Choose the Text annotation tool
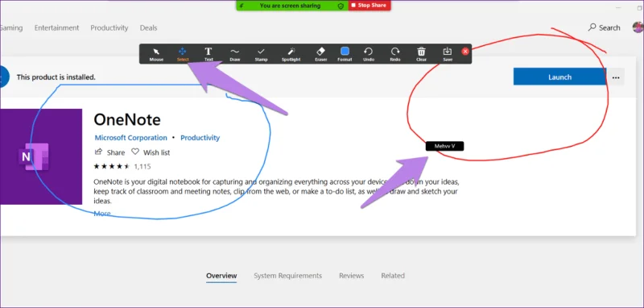The width and height of the screenshot is (644, 308). pos(208,54)
